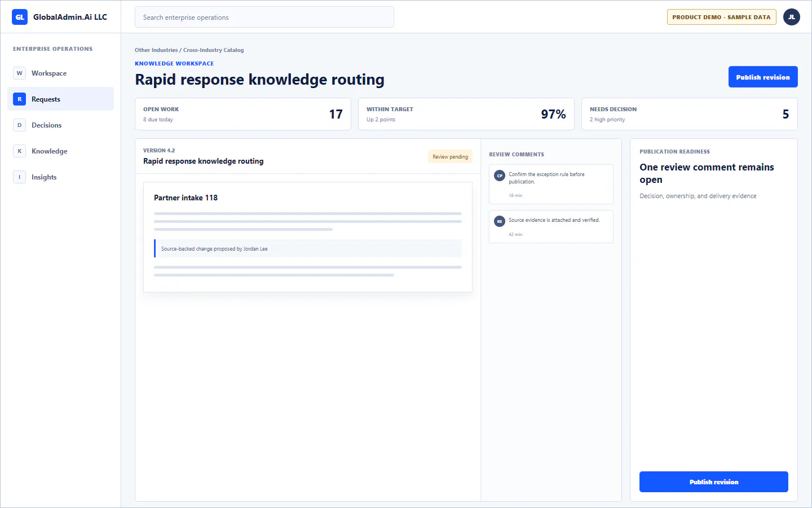The height and width of the screenshot is (508, 812).
Task: Click the Knowledge Workspace label
Action: click(x=174, y=64)
